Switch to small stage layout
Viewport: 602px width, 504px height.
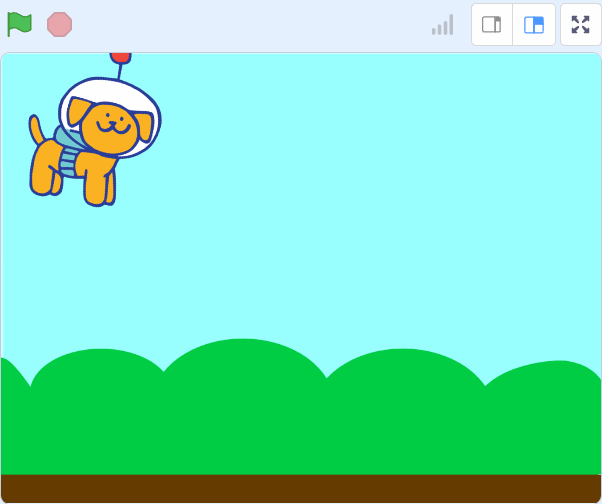pyautogui.click(x=491, y=25)
